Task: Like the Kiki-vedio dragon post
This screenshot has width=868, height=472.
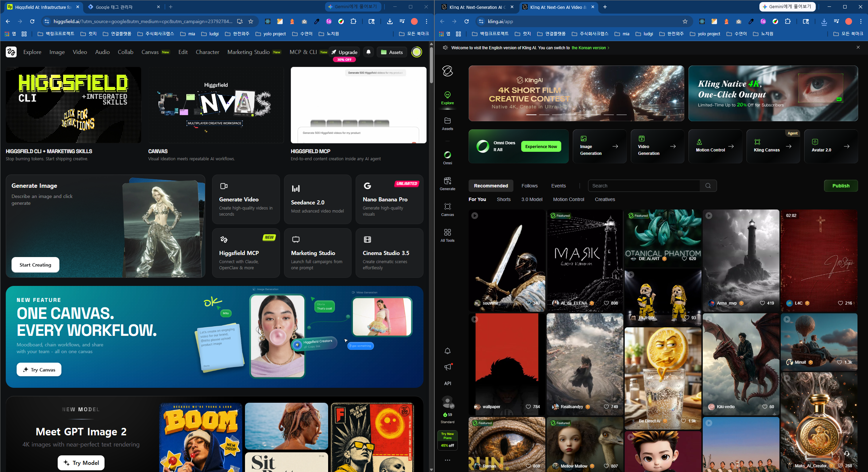Action: click(765, 407)
